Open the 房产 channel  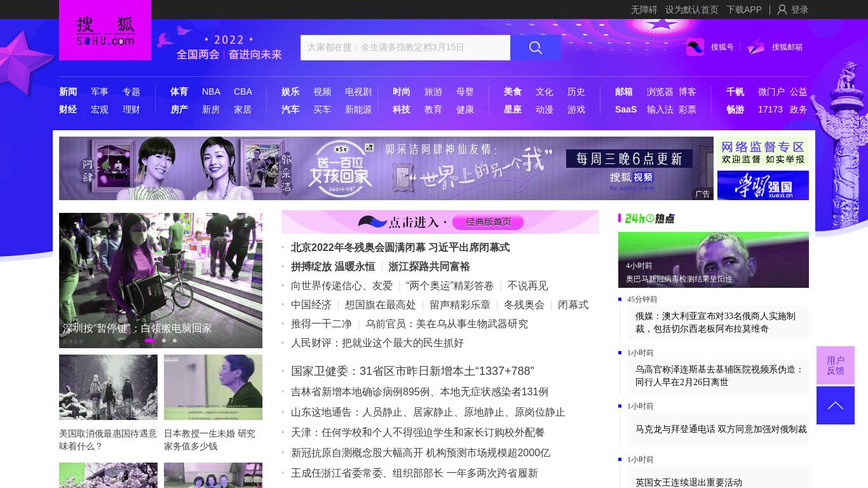179,109
